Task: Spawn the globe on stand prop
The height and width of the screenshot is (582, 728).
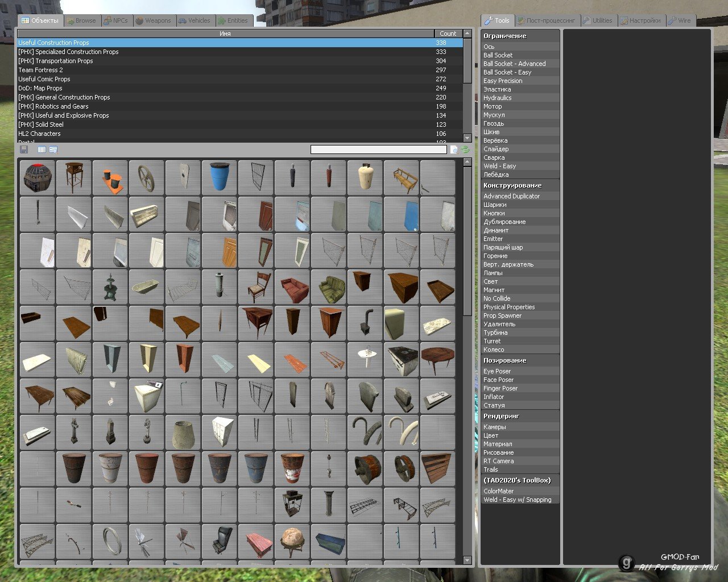Action: coord(292,542)
